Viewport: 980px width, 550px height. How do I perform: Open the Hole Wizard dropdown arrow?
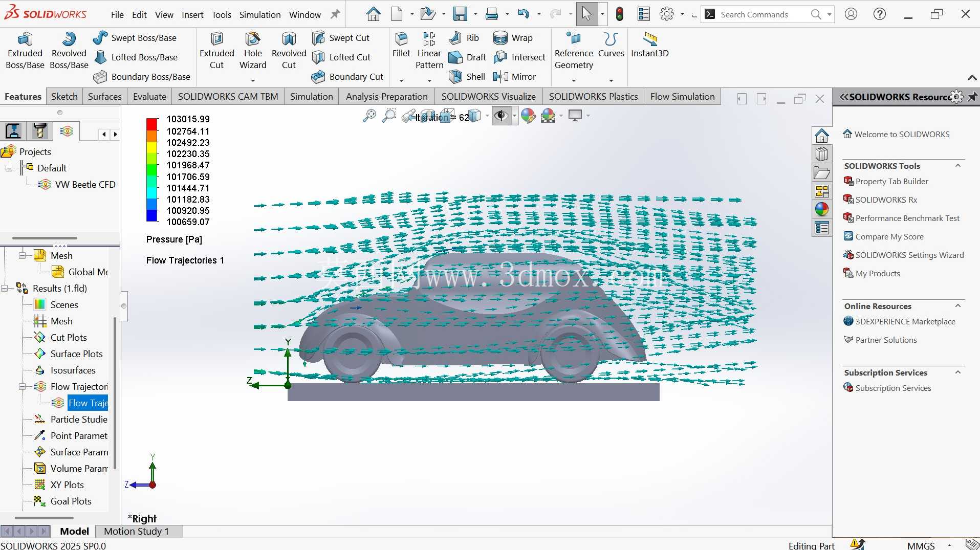[253, 80]
